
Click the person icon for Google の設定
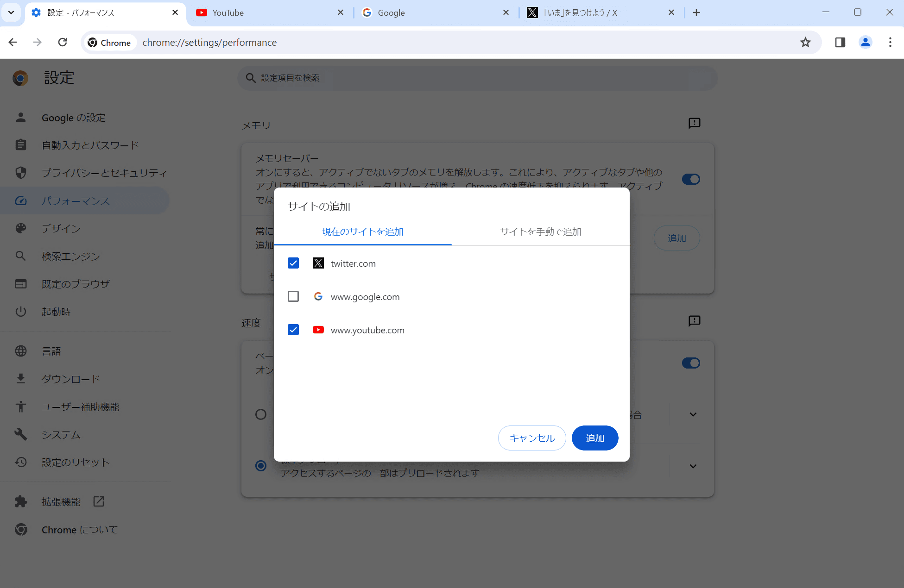coord(21,117)
